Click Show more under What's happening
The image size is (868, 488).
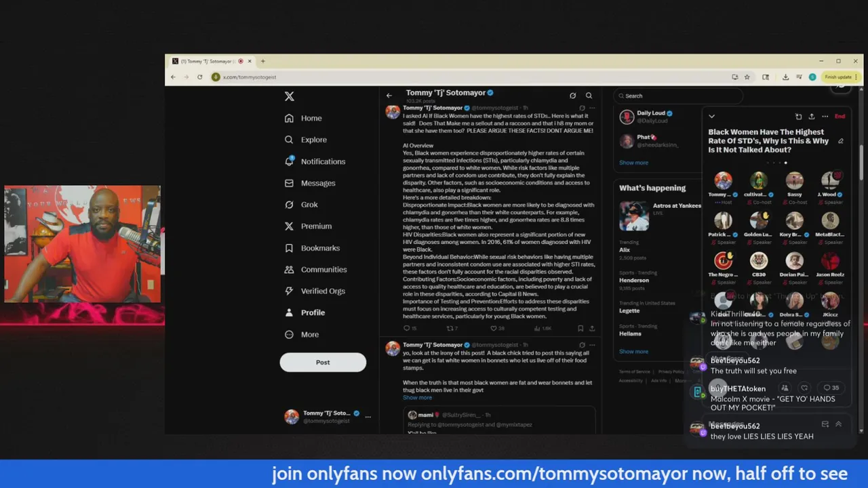pyautogui.click(x=633, y=351)
